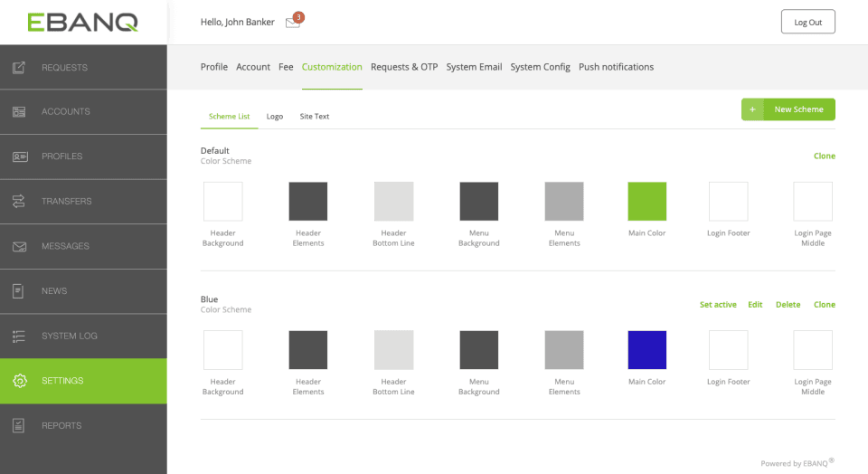The image size is (868, 474).
Task: Select the Blue scheme Main Color swatch
Action: point(646,350)
